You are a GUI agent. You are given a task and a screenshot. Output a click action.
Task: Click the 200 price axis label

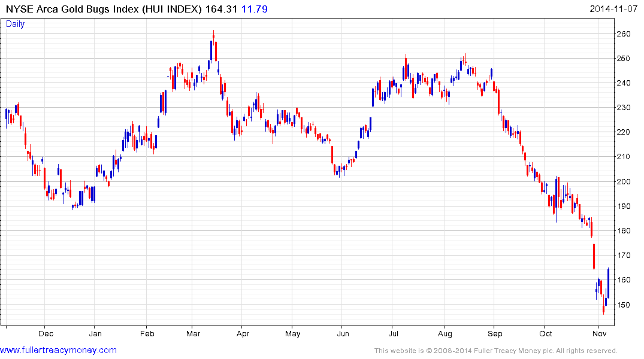(x=624, y=182)
